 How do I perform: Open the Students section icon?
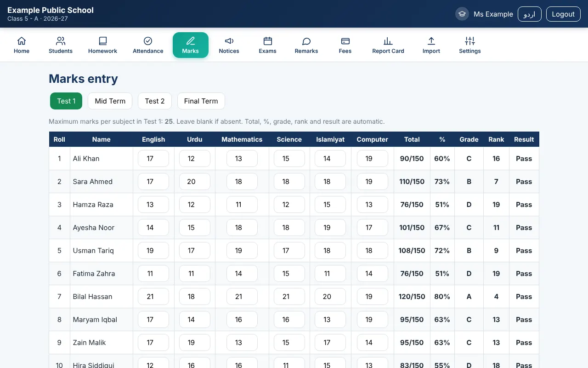click(x=61, y=41)
